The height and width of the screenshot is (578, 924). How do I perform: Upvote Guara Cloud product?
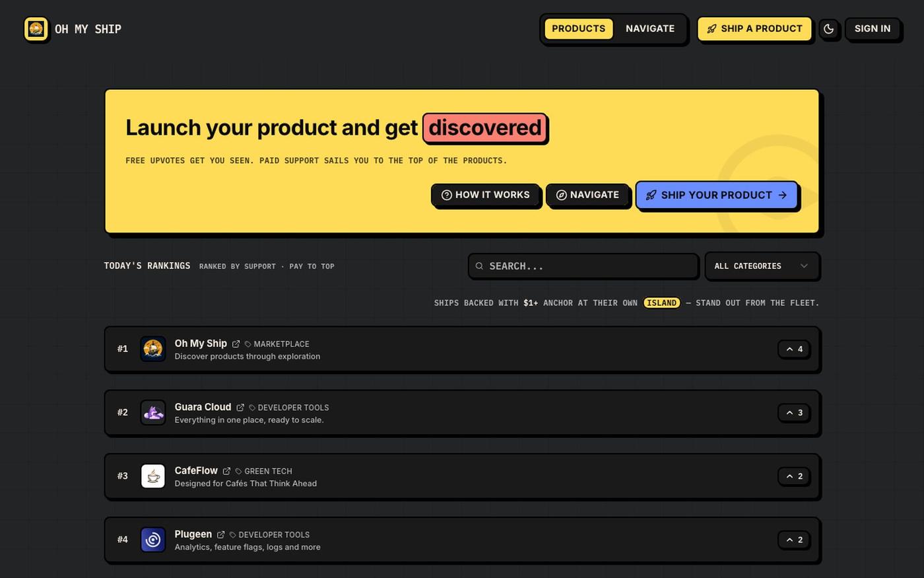794,412
